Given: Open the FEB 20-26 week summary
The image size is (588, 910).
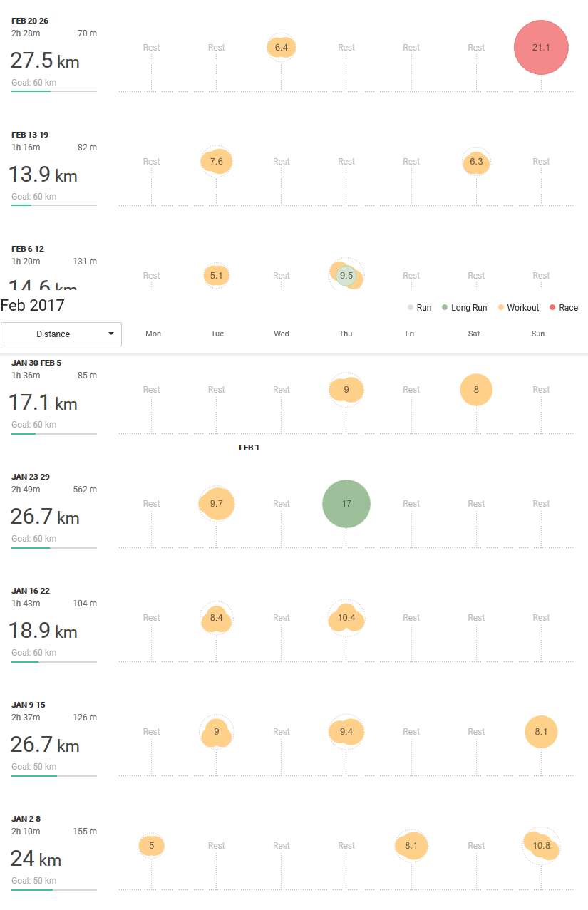Looking at the screenshot, I should (x=54, y=55).
